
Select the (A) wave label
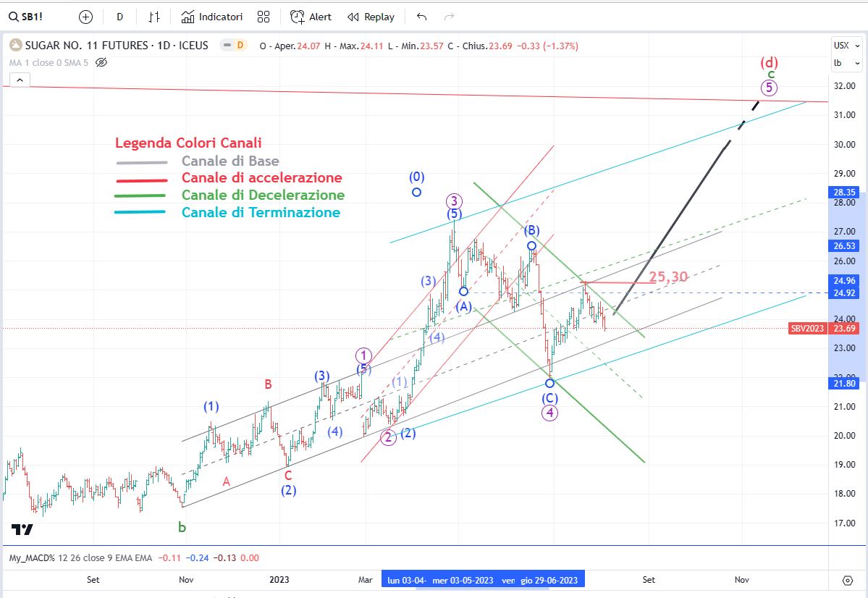click(x=464, y=307)
